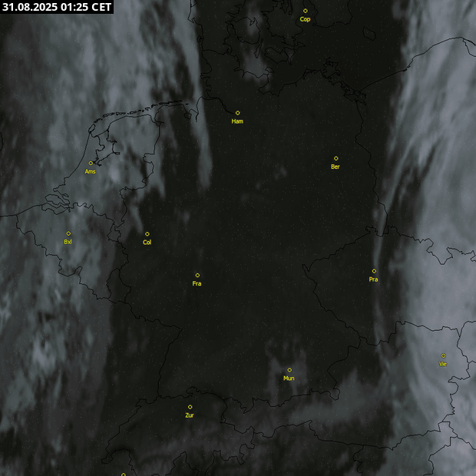476x476 pixels.
Task: Click the 'Fra' city label
Action: tap(197, 283)
